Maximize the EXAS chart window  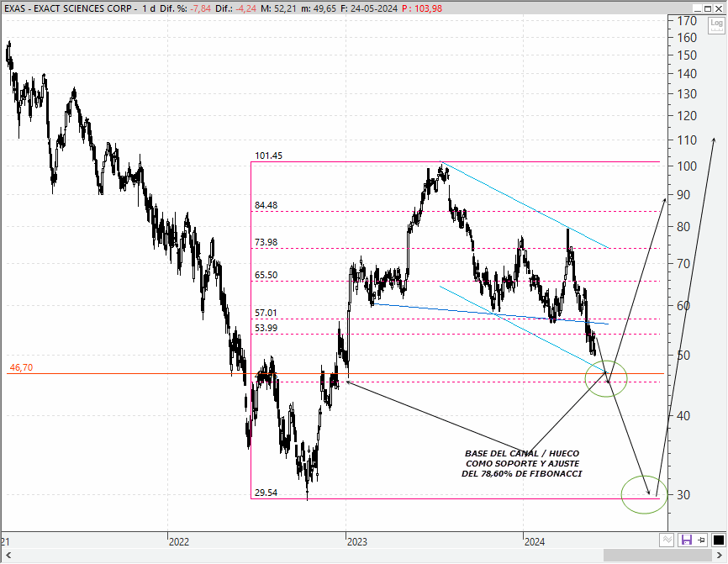(708, 8)
